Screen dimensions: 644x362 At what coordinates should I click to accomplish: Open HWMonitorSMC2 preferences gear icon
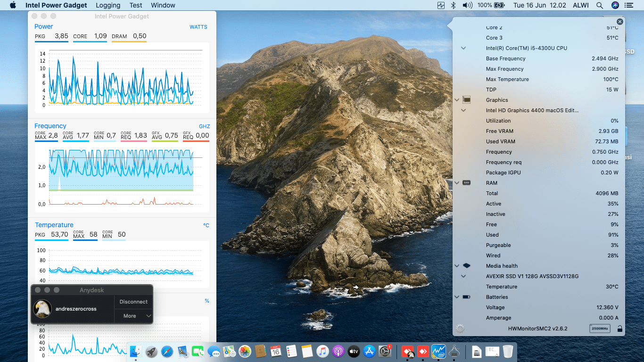point(461,329)
